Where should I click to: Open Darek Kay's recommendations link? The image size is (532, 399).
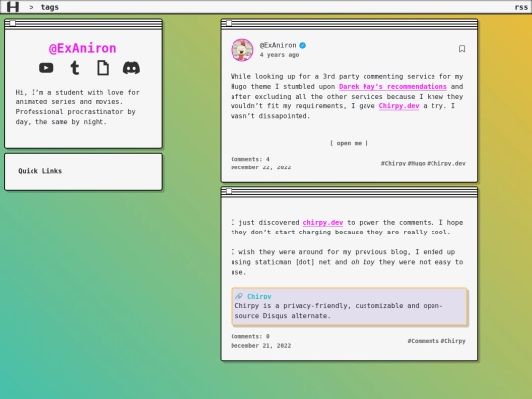pos(393,86)
